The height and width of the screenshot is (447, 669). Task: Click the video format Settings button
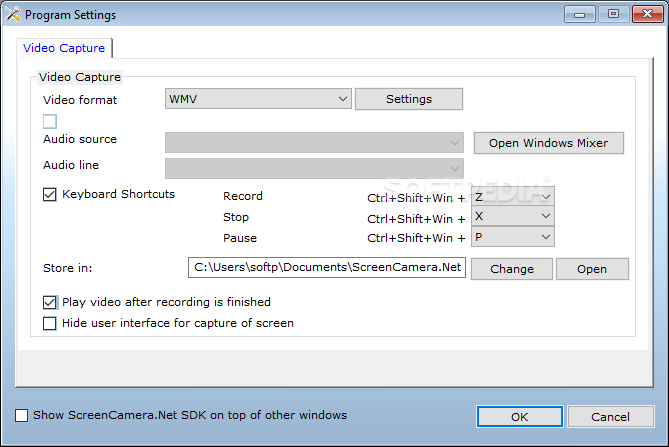(x=408, y=99)
